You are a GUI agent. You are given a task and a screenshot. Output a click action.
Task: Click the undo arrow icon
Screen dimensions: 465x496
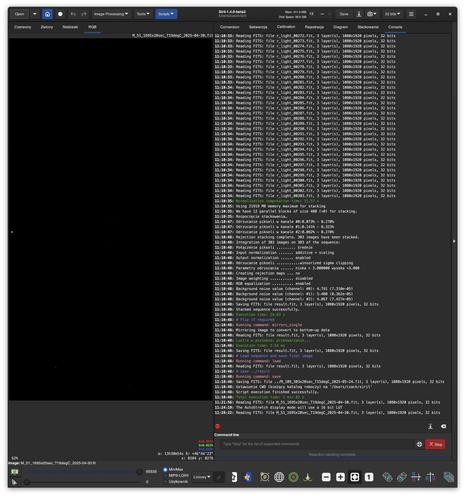(x=73, y=14)
